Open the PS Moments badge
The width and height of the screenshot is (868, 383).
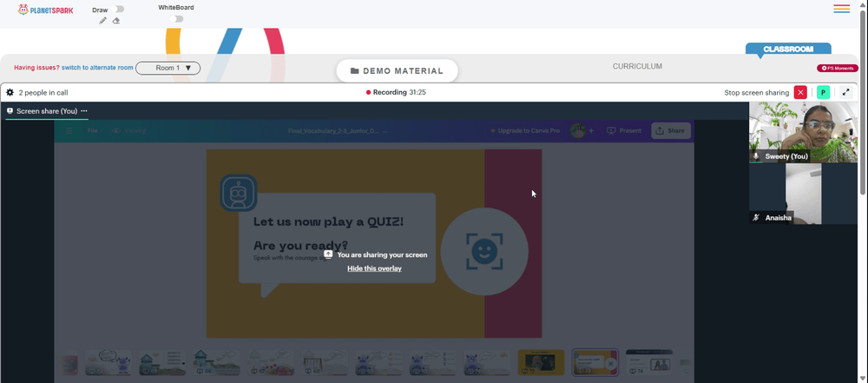(838, 68)
